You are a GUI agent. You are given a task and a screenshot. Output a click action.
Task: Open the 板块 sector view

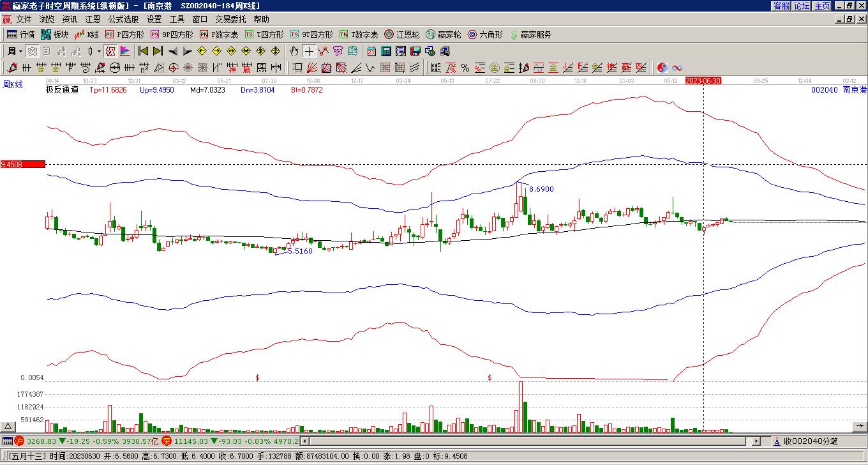tap(55, 34)
